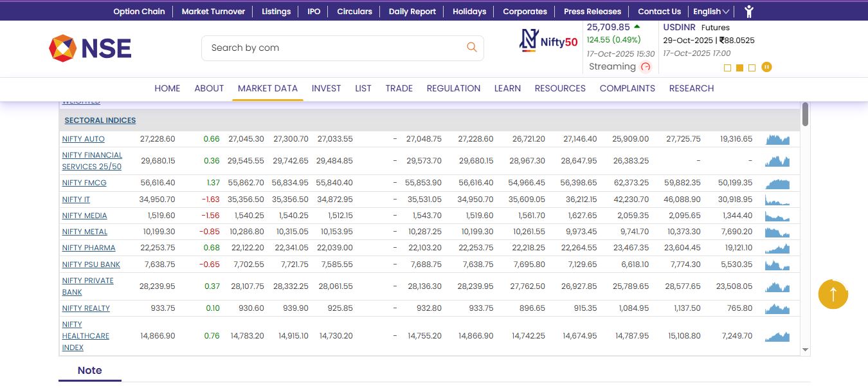Screen dimensions: 868x390
Task: Open the MARKET DATA menu
Action: point(267,88)
